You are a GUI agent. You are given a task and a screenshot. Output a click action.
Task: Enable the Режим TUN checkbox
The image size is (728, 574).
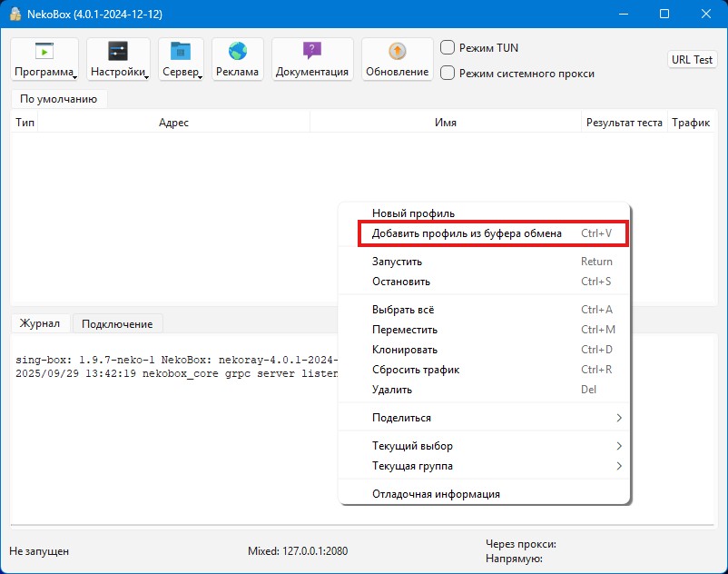point(448,48)
